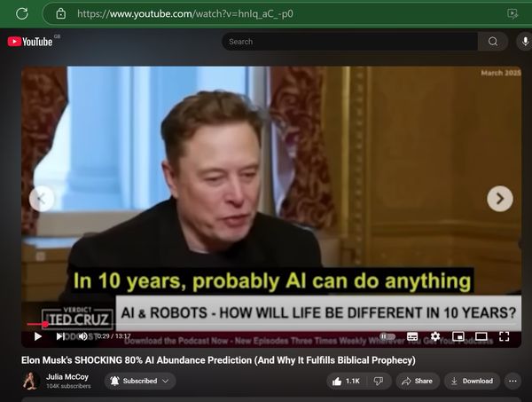Toggle theater mode view
532x402 pixels.
[481, 336]
